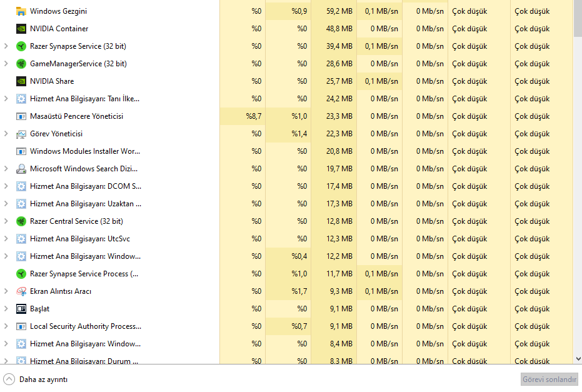Click the NVIDIA Share process icon

tap(21, 81)
